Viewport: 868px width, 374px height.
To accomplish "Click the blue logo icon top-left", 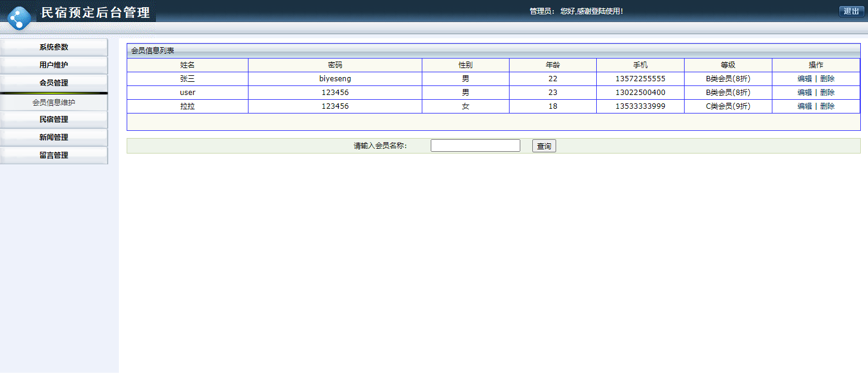I will [x=20, y=16].
